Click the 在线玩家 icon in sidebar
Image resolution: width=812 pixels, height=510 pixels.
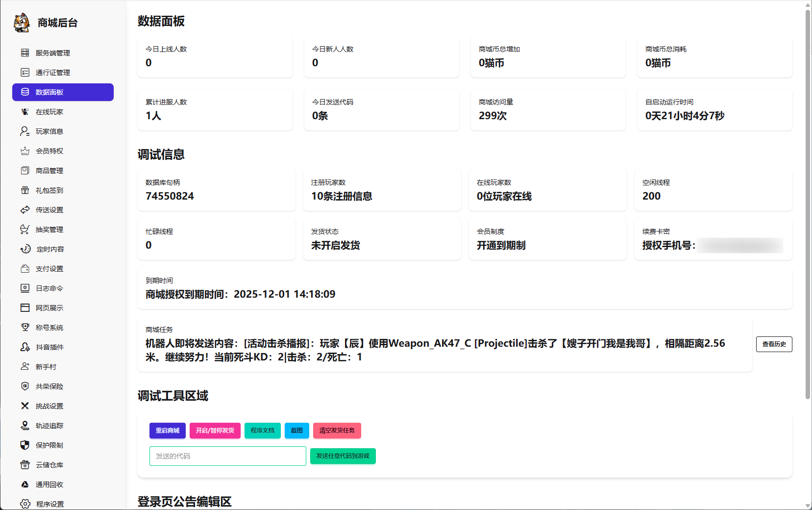(25, 112)
